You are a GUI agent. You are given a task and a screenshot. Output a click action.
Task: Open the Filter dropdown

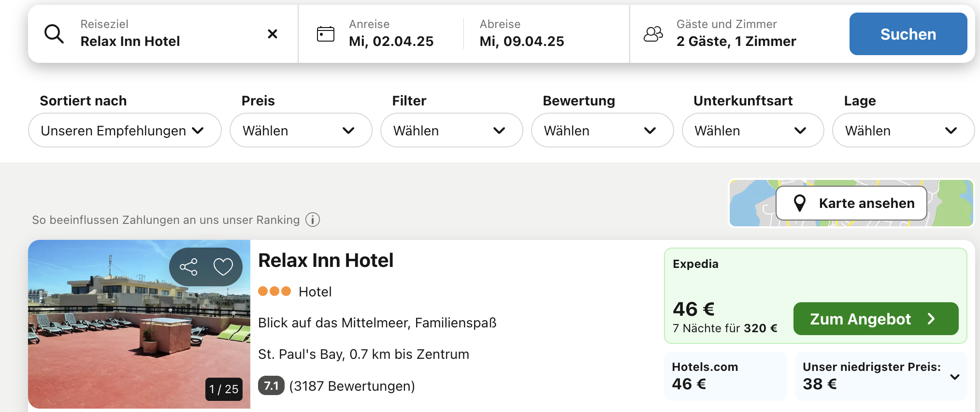tap(451, 130)
